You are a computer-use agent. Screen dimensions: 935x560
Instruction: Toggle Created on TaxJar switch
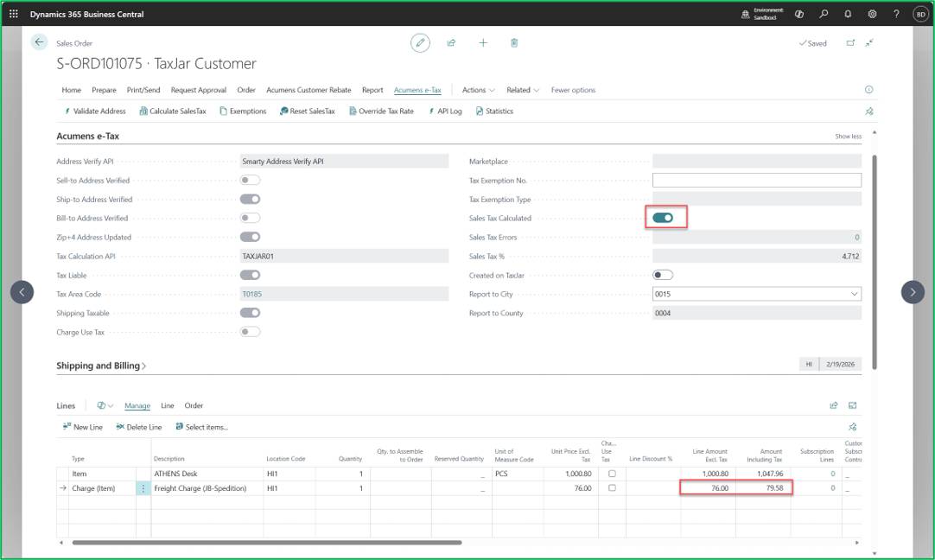pos(663,275)
